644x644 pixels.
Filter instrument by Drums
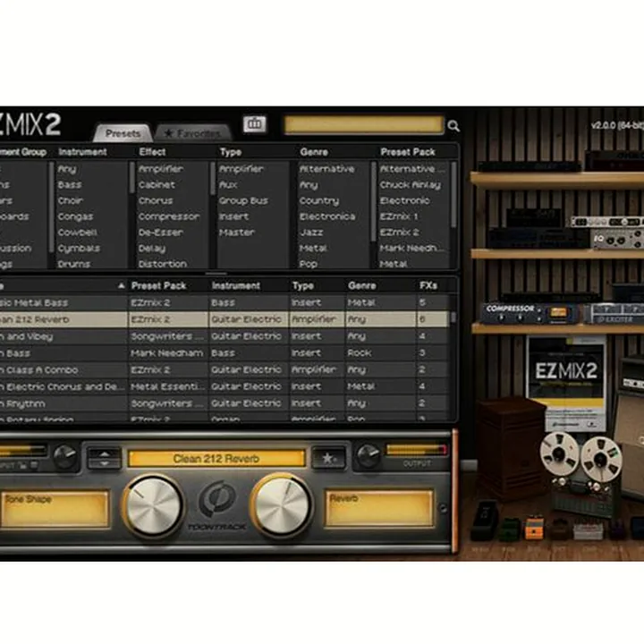pyautogui.click(x=74, y=264)
